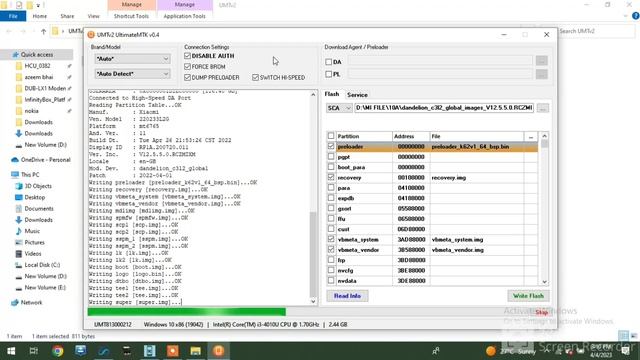Select Quick access in Explorer sidebar
The image size is (640, 360).
tap(37, 55)
